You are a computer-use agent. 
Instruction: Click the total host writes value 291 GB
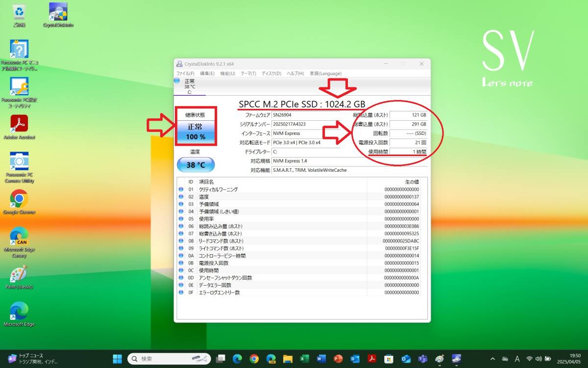[409, 124]
